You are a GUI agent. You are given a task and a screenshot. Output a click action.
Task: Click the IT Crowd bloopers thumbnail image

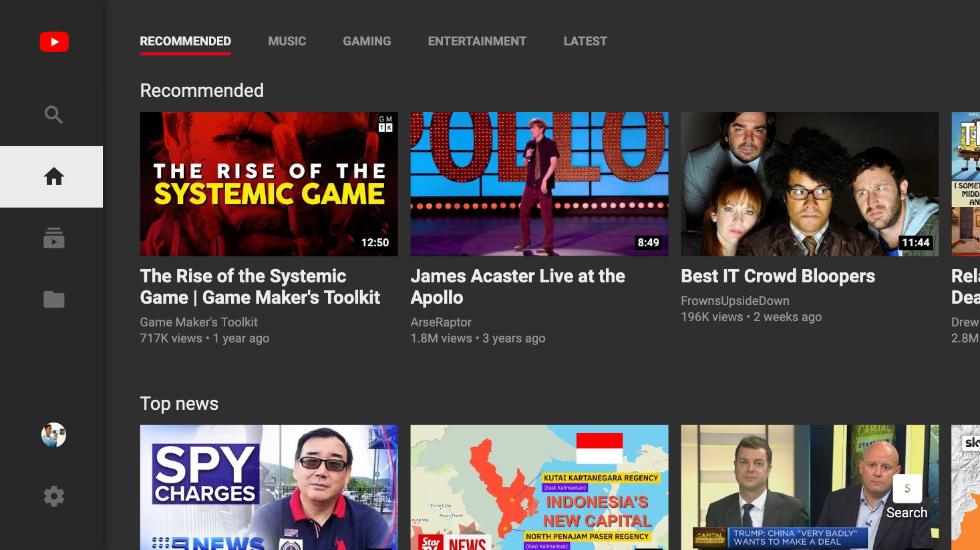[810, 184]
